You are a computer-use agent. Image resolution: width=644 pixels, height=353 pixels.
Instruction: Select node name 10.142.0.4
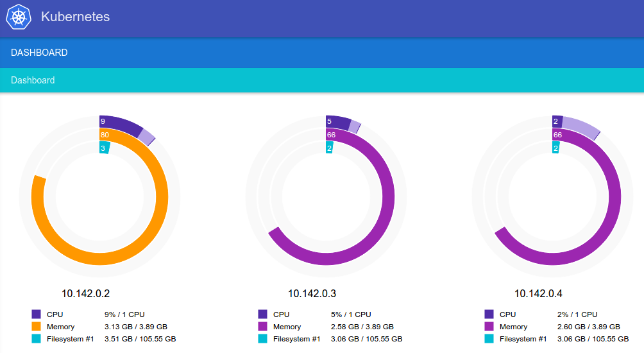point(538,293)
